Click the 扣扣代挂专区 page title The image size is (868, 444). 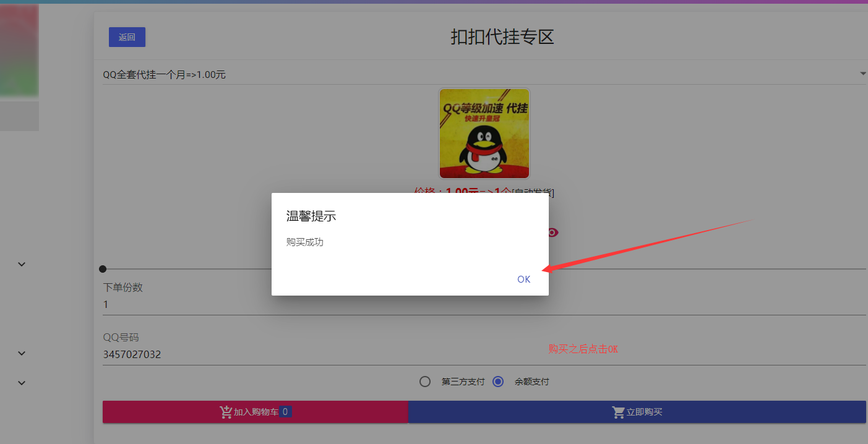(502, 37)
